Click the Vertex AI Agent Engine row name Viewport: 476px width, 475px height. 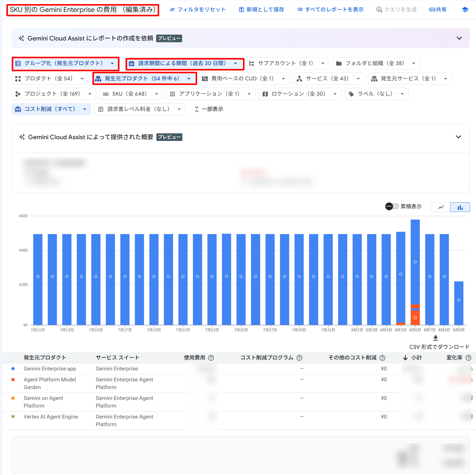[51, 417]
